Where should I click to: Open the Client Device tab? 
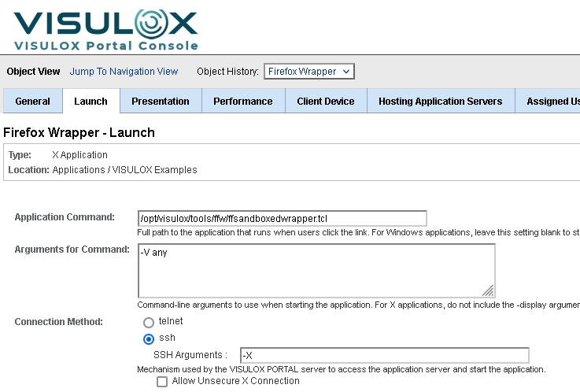point(325,102)
